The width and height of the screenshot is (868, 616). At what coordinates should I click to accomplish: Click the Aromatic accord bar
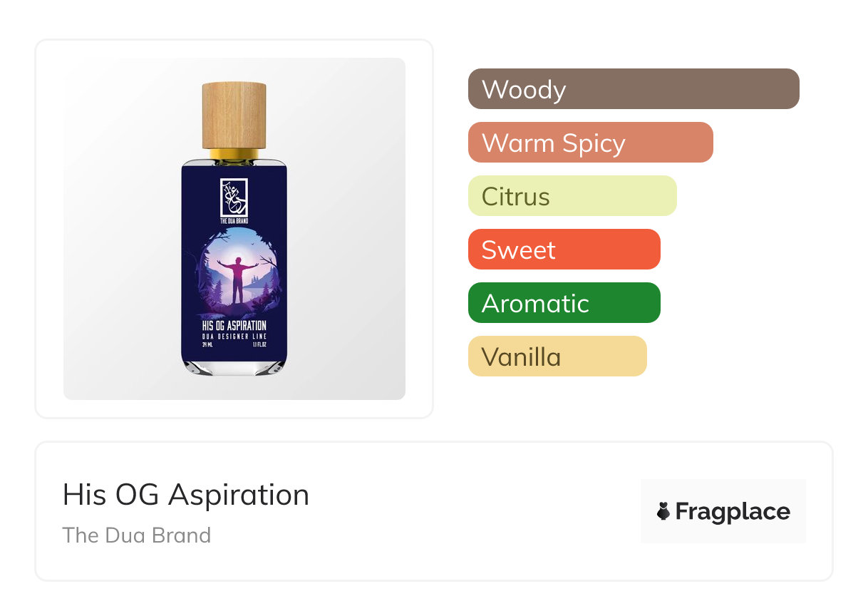[564, 303]
